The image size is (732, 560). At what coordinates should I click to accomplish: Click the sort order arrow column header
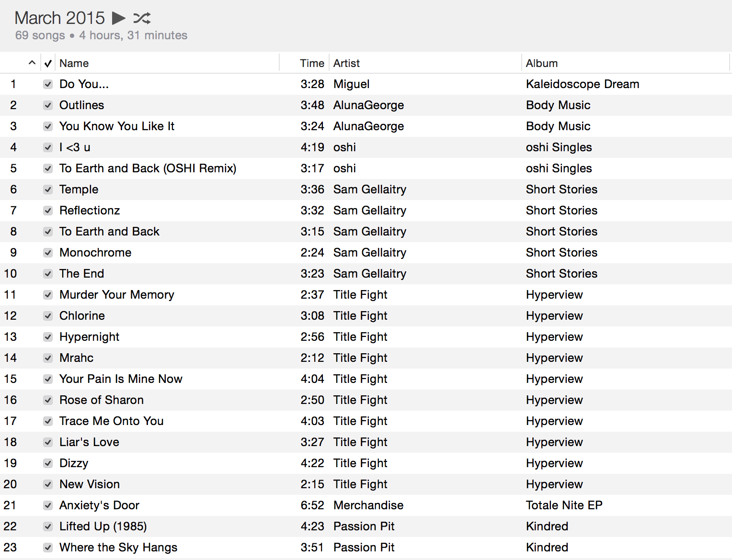tap(32, 63)
